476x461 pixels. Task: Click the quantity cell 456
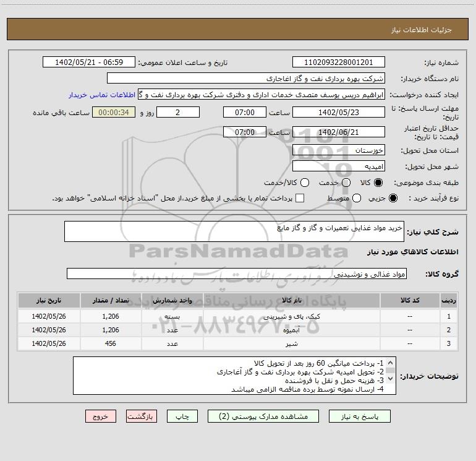tap(111, 343)
